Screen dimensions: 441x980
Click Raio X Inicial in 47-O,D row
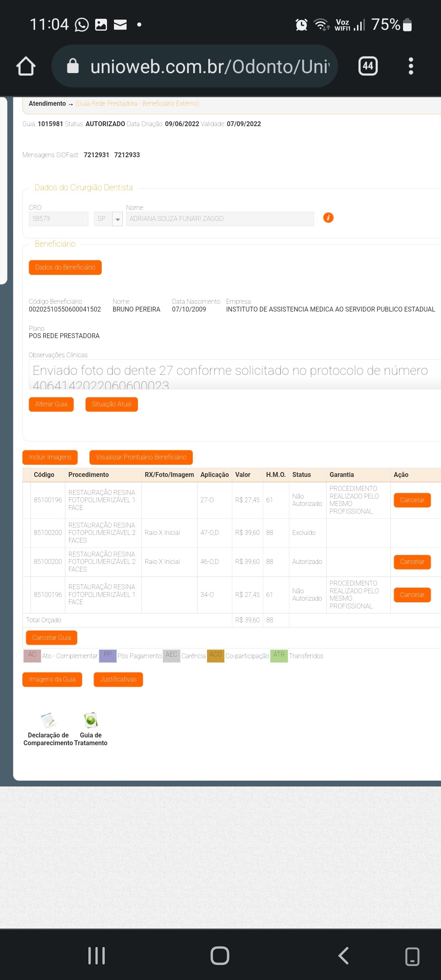click(162, 533)
